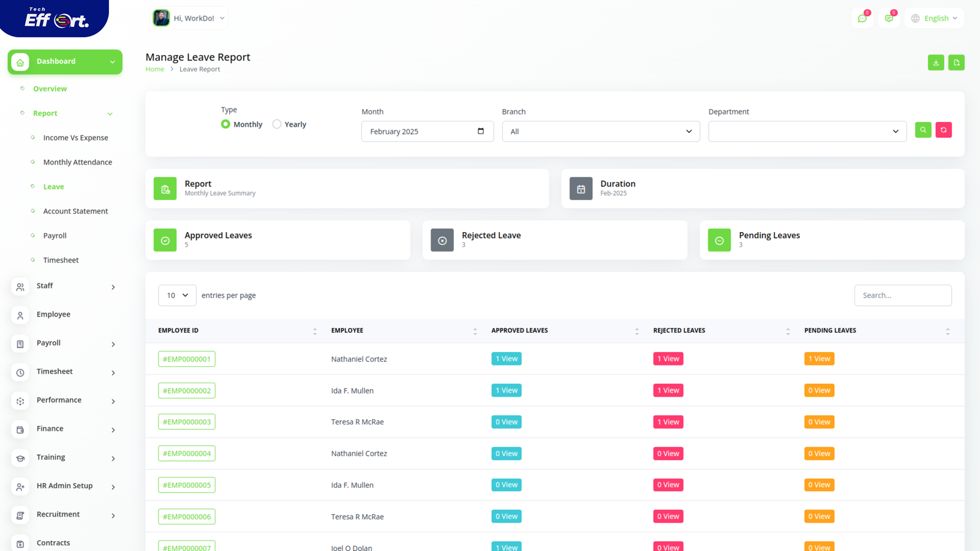The width and height of the screenshot is (980, 551).
Task: Click the export file icon beside download
Action: (x=956, y=62)
